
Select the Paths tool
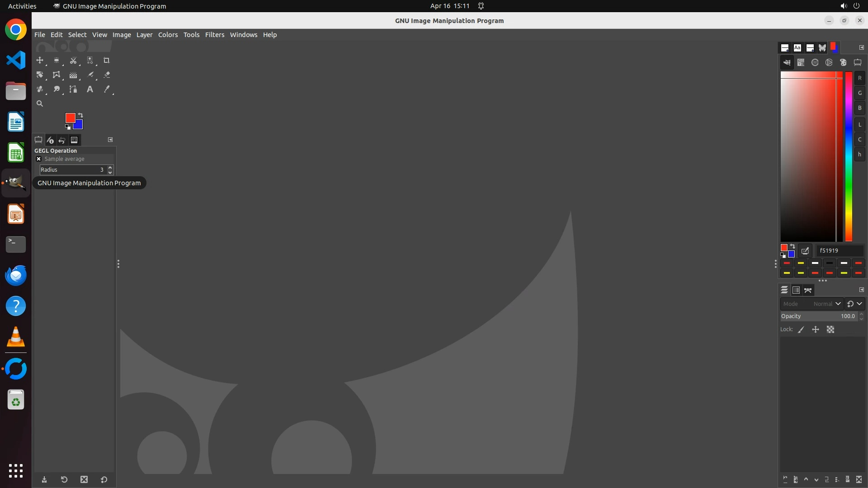point(73,89)
